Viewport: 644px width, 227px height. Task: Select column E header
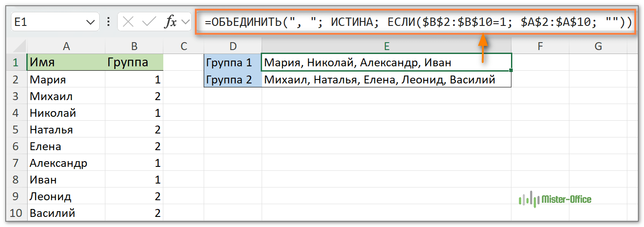pyautogui.click(x=386, y=46)
